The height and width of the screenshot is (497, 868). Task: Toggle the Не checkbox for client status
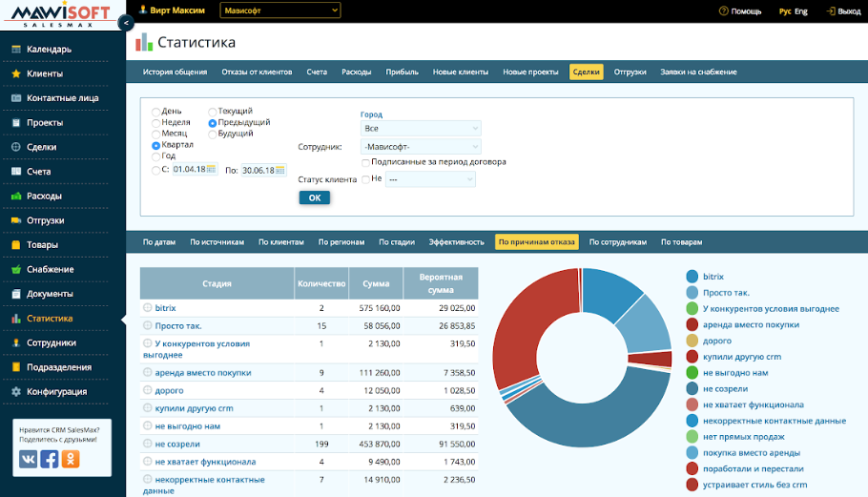point(365,179)
